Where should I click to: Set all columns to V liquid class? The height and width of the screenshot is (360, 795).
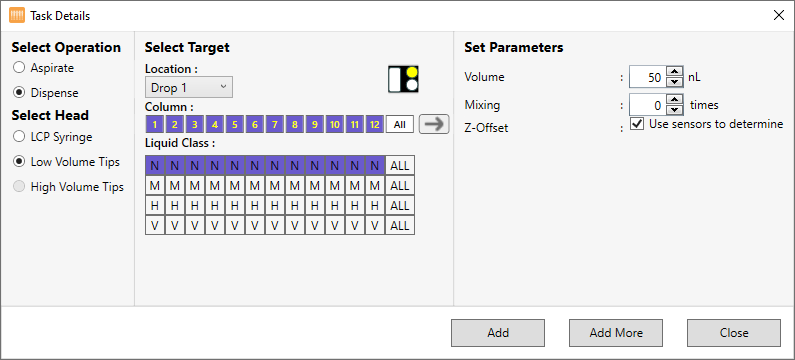coord(400,226)
